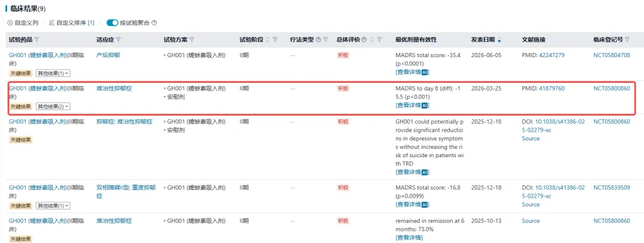View 查看详情 for remained in remission result

tap(409, 238)
